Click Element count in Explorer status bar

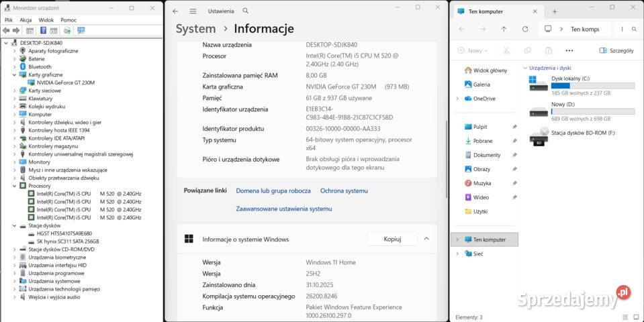tap(469, 317)
